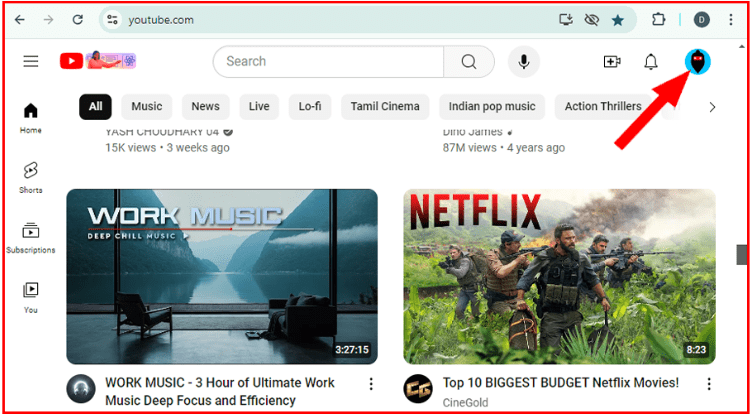Open Chrome three-dot menu

tap(731, 20)
